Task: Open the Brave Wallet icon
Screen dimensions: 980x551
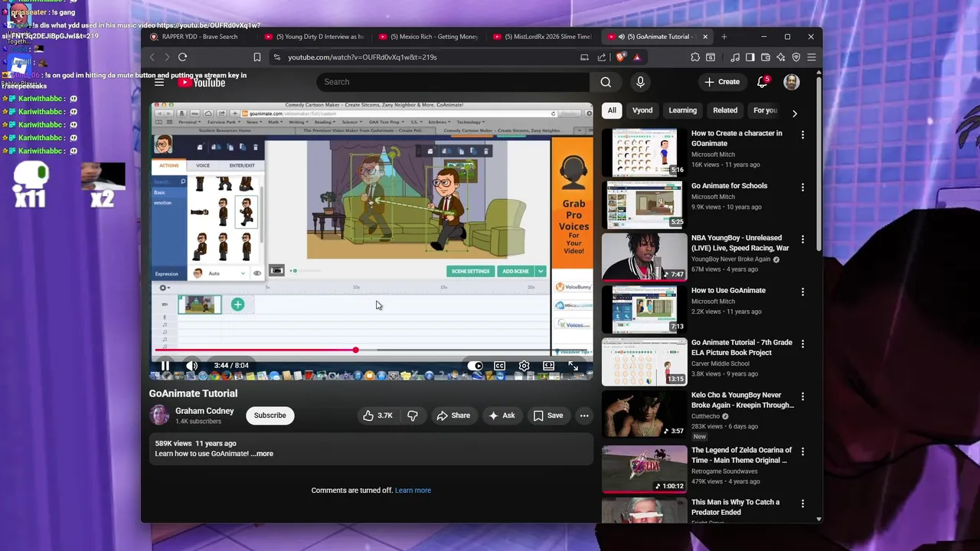Action: click(x=766, y=57)
